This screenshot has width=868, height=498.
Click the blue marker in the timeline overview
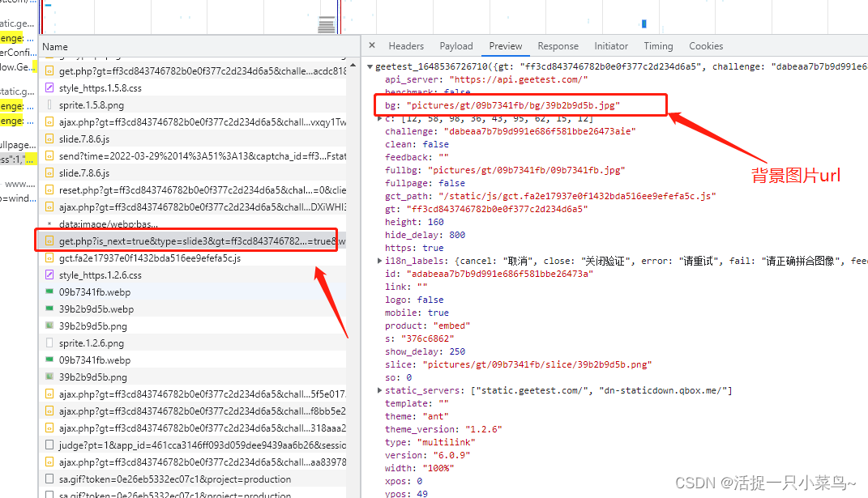pyautogui.click(x=644, y=23)
